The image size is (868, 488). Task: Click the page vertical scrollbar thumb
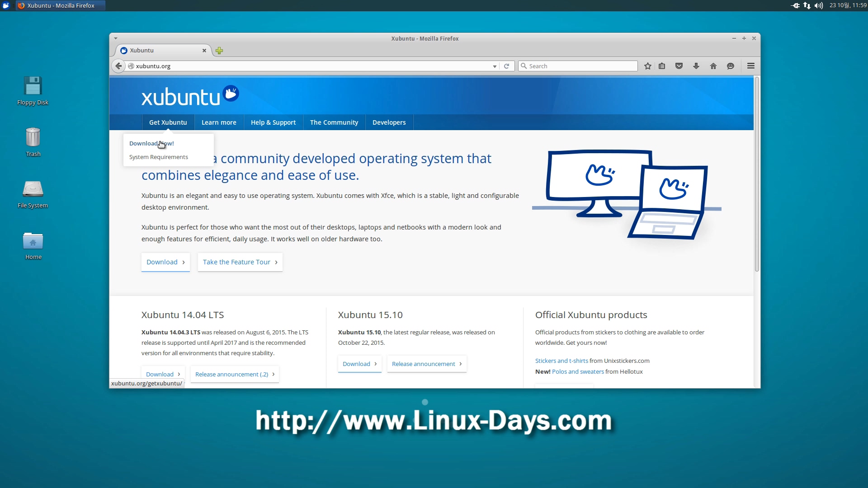click(x=757, y=174)
